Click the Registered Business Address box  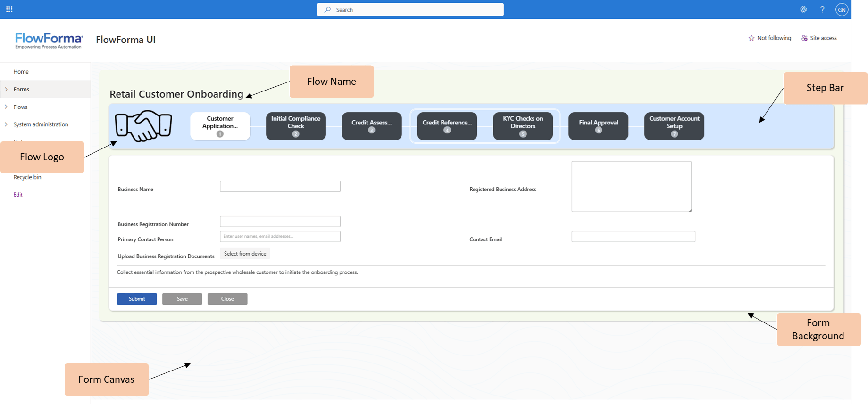632,187
